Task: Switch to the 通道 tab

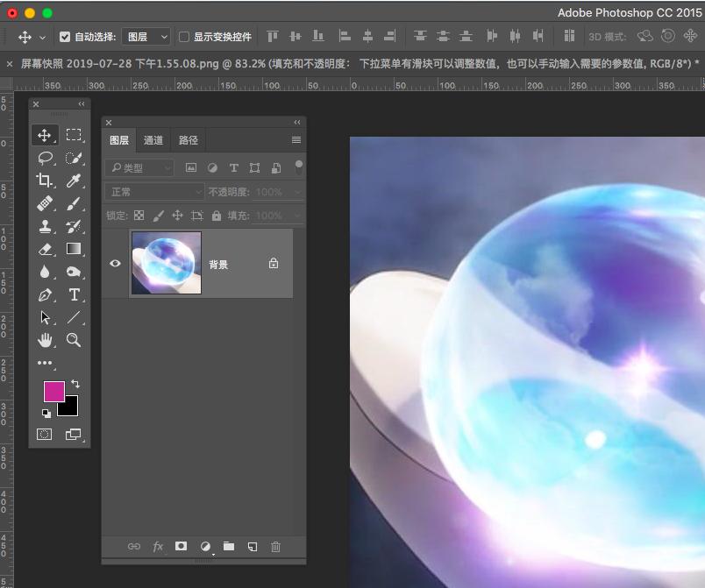Action: coord(153,140)
